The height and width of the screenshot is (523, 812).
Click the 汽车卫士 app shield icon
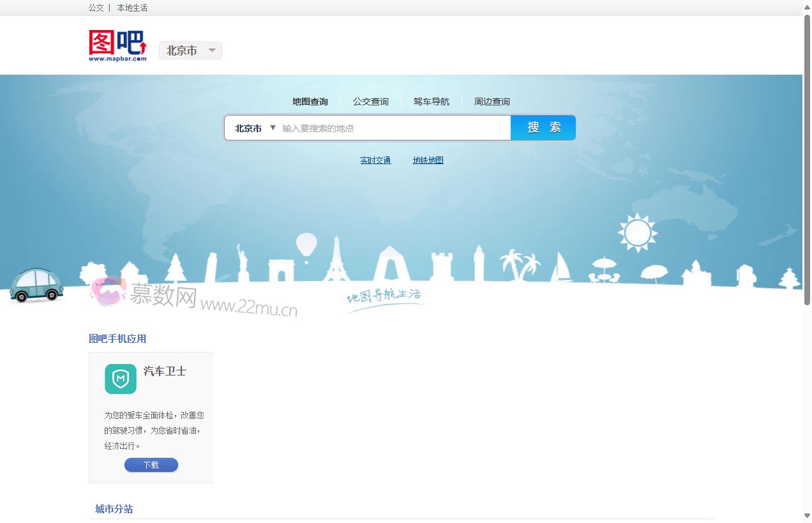[120, 378]
